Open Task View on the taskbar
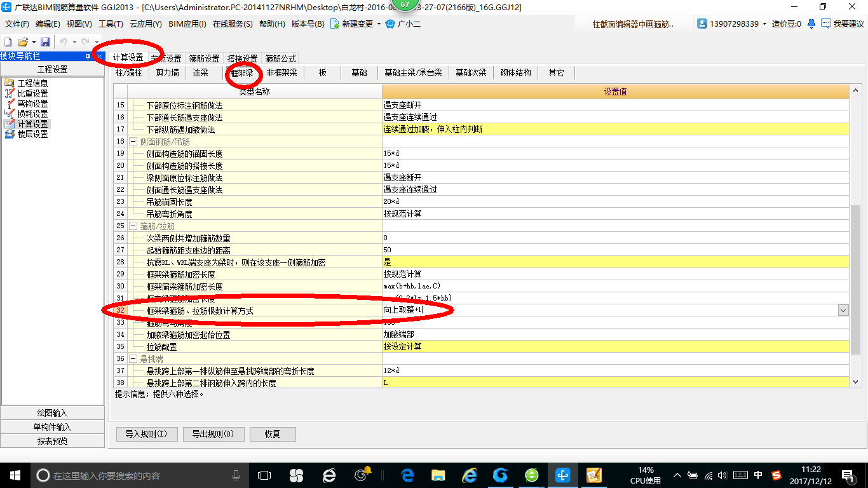 (264, 475)
